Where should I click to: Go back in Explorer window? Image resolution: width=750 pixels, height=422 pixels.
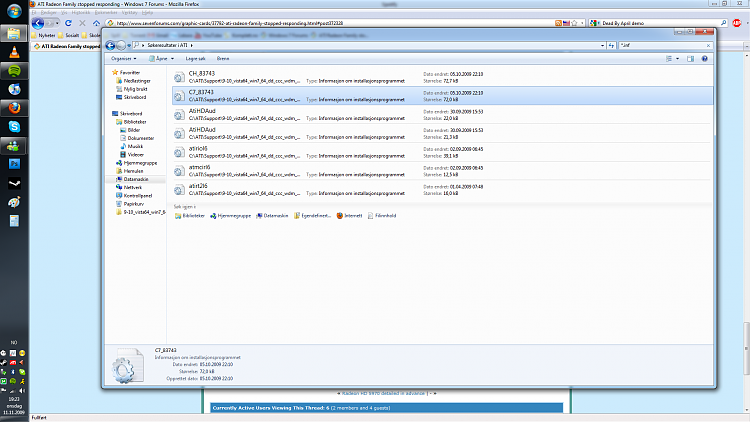[110, 45]
